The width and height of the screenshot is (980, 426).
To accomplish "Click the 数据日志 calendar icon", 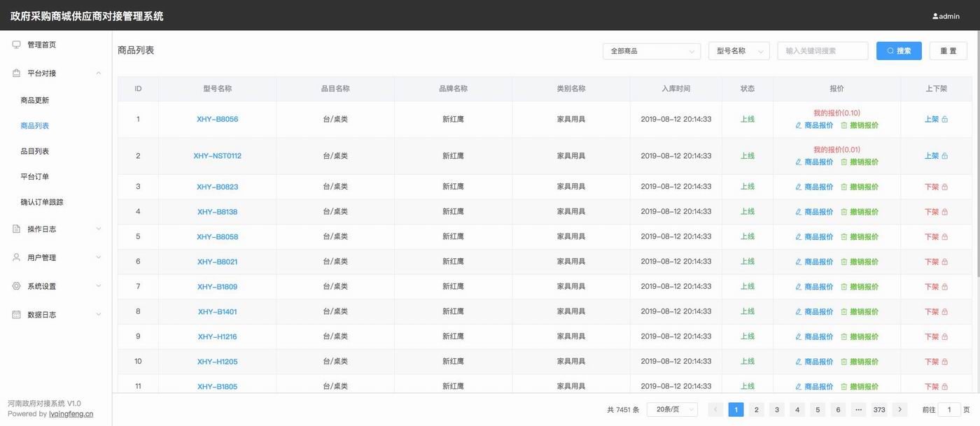I will tap(17, 315).
